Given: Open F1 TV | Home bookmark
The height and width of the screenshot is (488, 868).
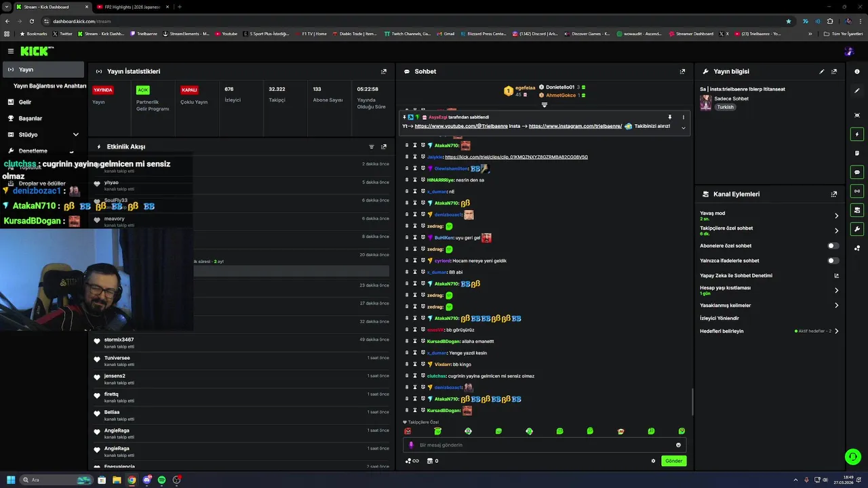Looking at the screenshot, I should point(311,33).
